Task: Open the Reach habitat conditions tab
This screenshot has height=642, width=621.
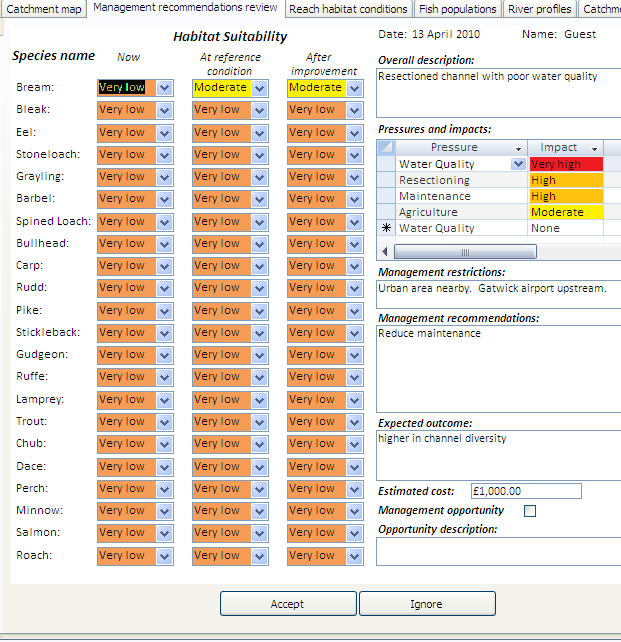Action: (348, 9)
